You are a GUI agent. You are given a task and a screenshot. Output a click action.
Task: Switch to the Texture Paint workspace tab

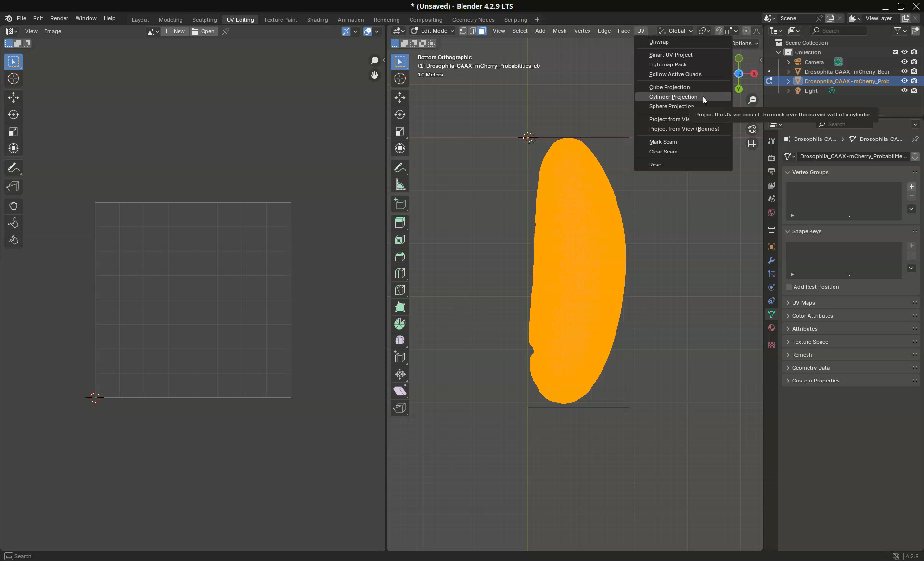280,20
